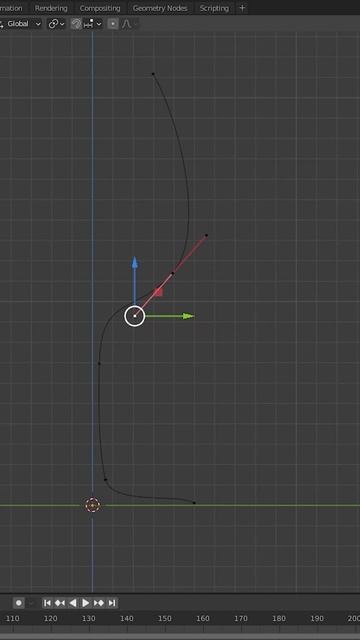Screen dimensions: 360x640
Task: Jump to the previous keyframe
Action: (60, 603)
